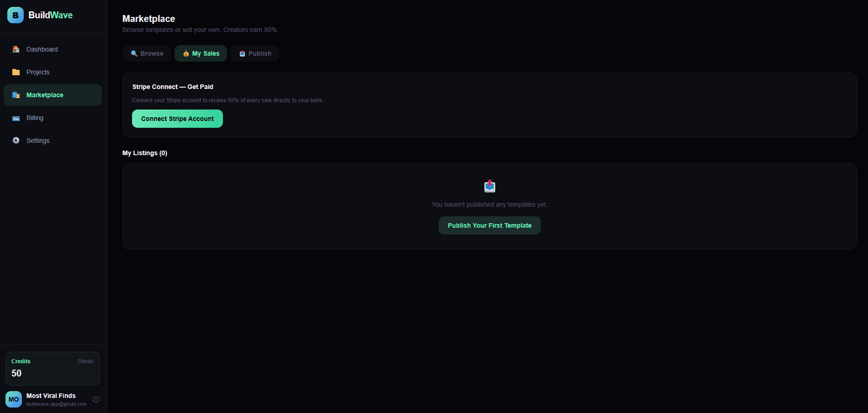Click the money bag icon on My Sales

coord(186,53)
